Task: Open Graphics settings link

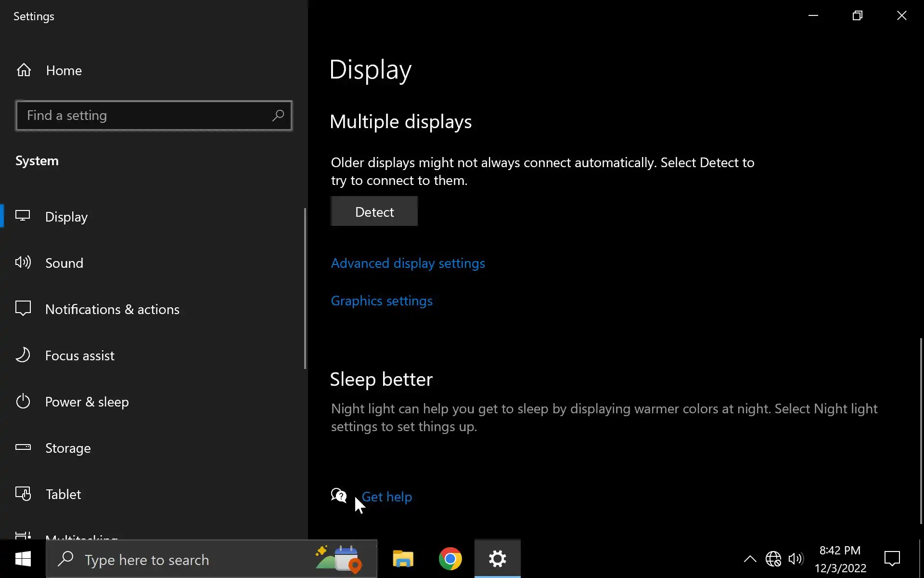Action: [x=382, y=301]
